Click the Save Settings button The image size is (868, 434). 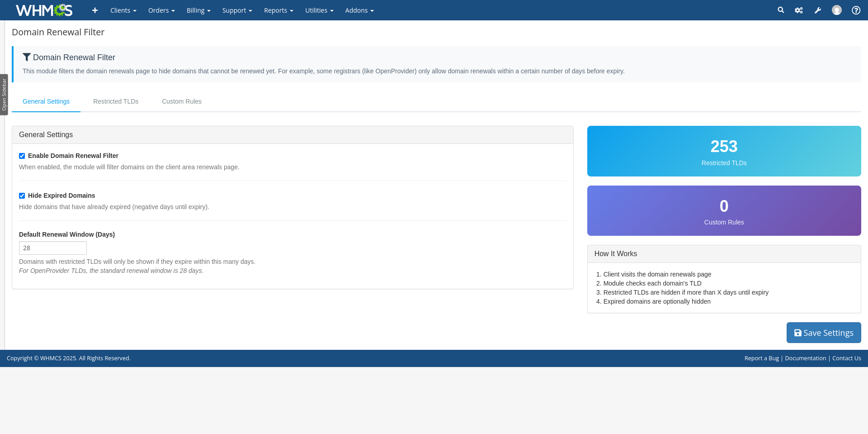tap(823, 333)
